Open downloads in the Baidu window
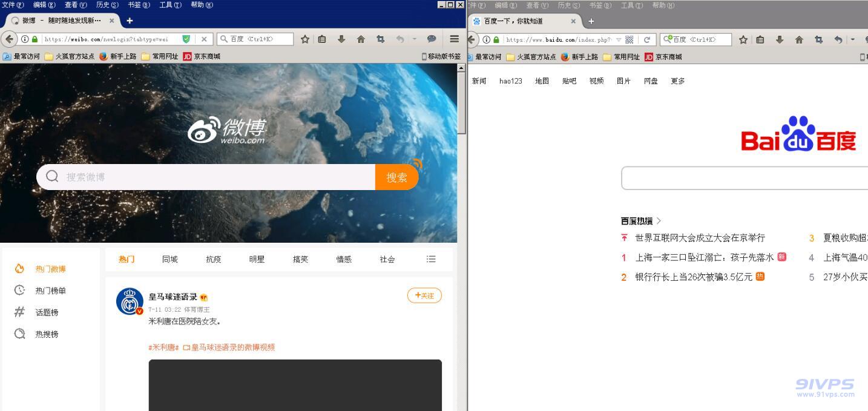Screen dimensions: 868x411 (780, 40)
